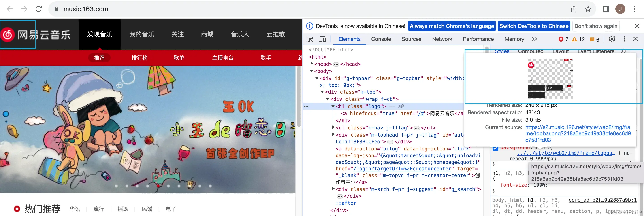Collapse the h1 logo node

333,106
